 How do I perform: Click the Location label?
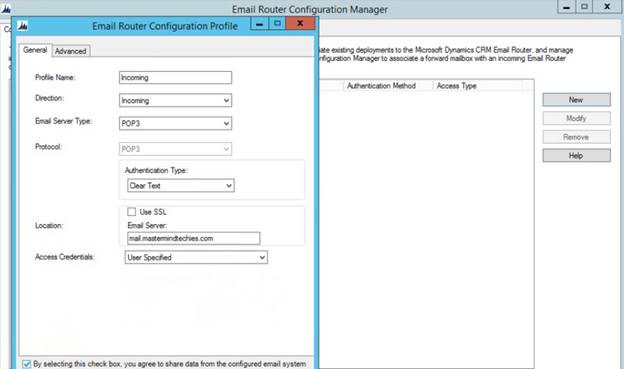pyautogui.click(x=49, y=226)
